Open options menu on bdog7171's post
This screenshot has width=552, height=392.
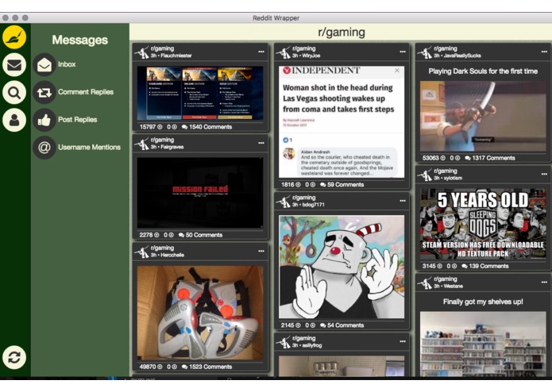pos(403,201)
